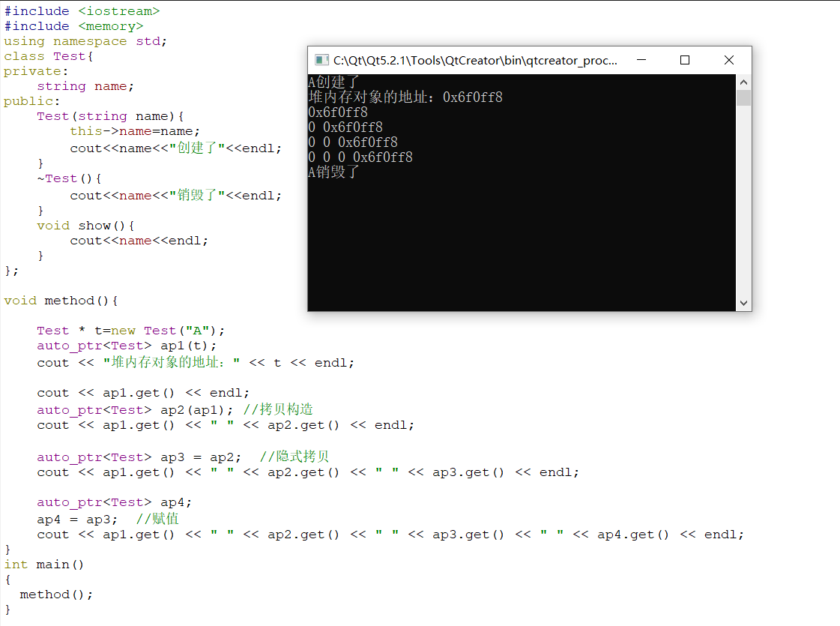The image size is (840, 626).
Task: Close the qtcreator_process console window
Action: tap(729, 60)
